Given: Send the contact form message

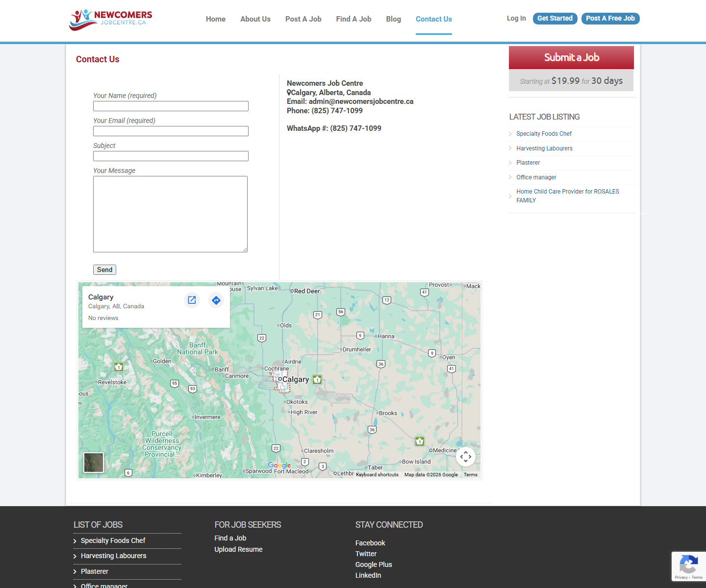Looking at the screenshot, I should click(x=104, y=269).
